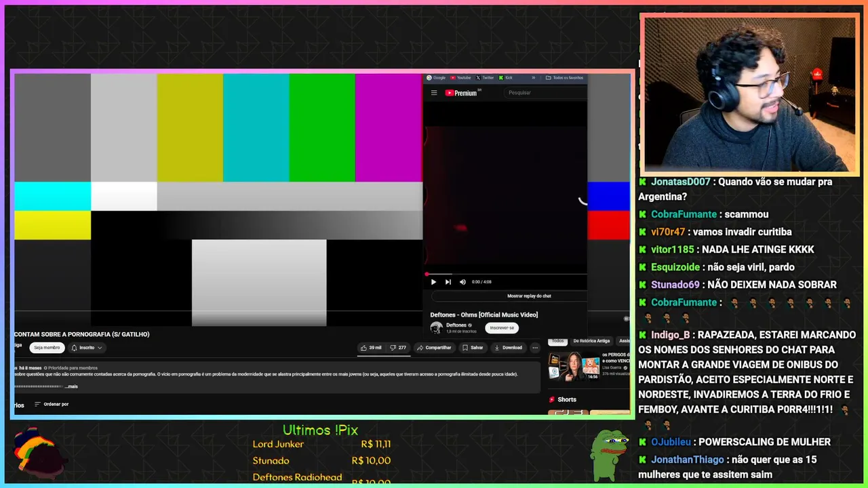The height and width of the screenshot is (488, 868).
Task: Open the Youtube bookmark
Action: point(460,78)
